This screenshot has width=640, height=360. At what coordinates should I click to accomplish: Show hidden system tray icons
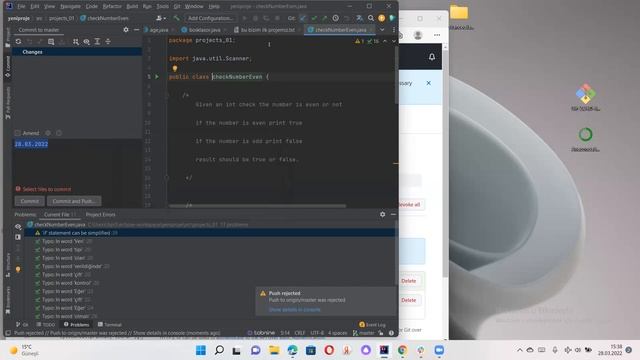coord(520,350)
